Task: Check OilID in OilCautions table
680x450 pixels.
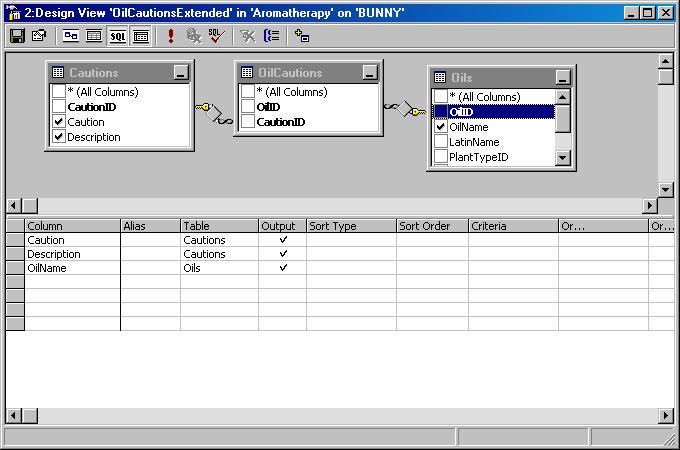Action: click(x=248, y=107)
